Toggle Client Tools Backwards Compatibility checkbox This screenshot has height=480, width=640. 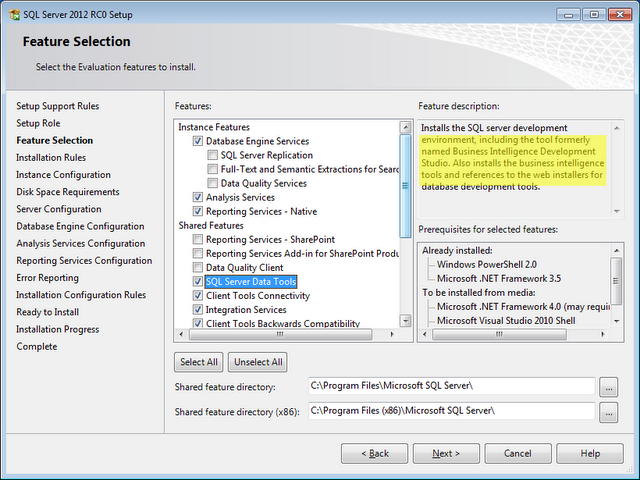(198, 323)
